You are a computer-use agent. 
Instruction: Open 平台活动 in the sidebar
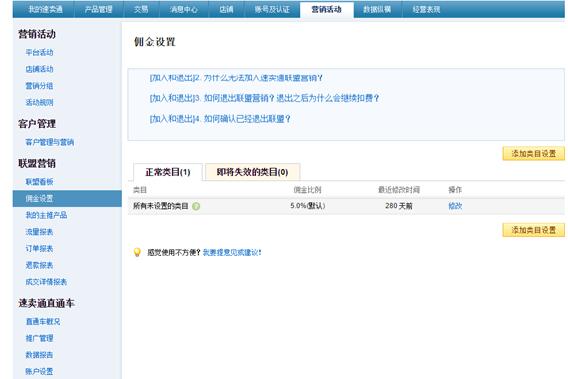(x=39, y=53)
